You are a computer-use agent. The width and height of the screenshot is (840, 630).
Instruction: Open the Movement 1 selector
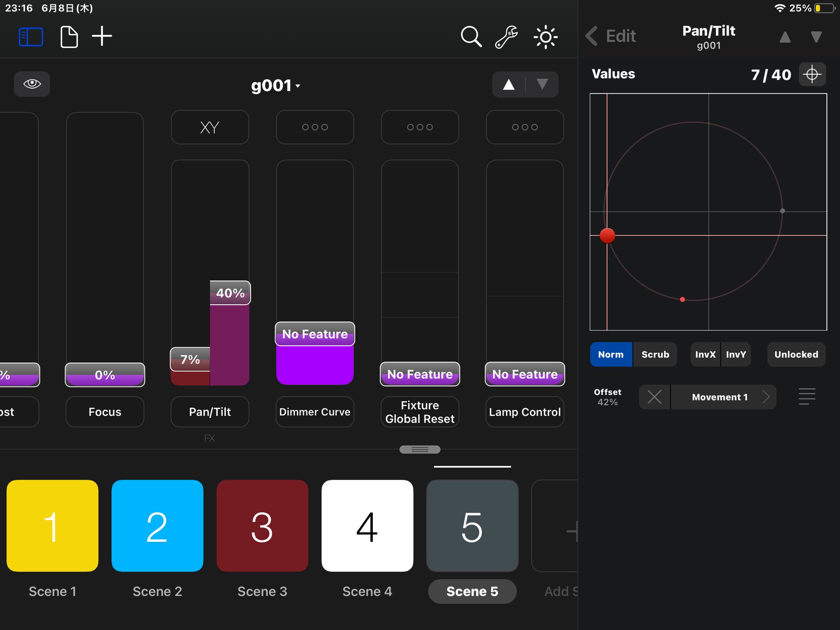click(x=724, y=397)
